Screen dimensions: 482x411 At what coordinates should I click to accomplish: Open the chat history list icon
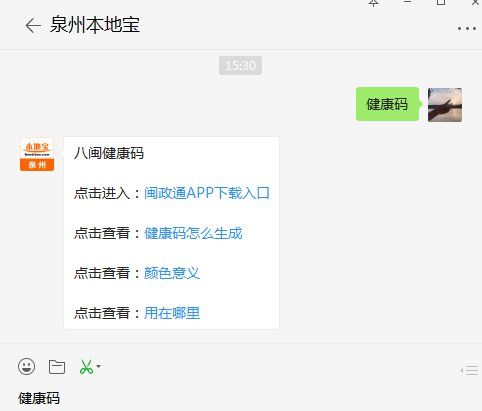[470, 370]
